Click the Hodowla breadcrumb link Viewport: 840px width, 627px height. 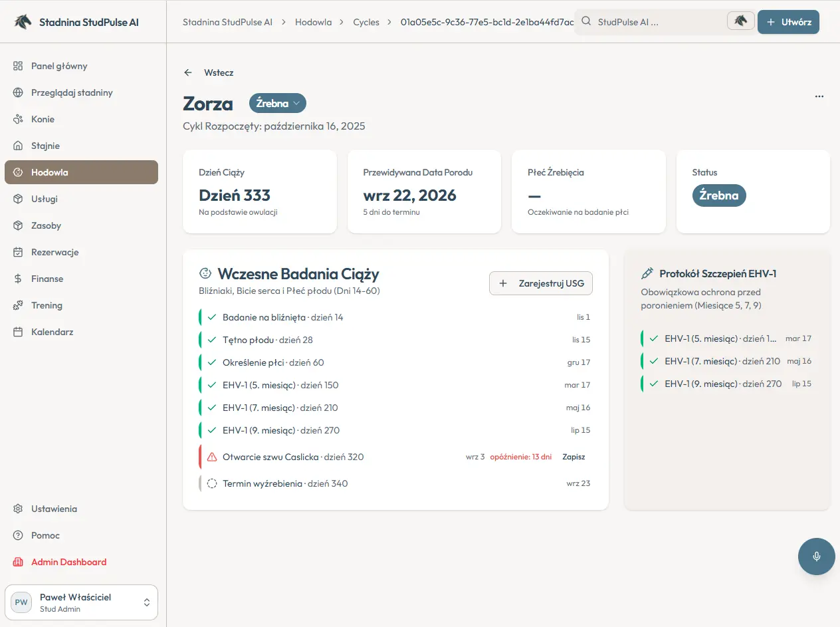coord(312,22)
